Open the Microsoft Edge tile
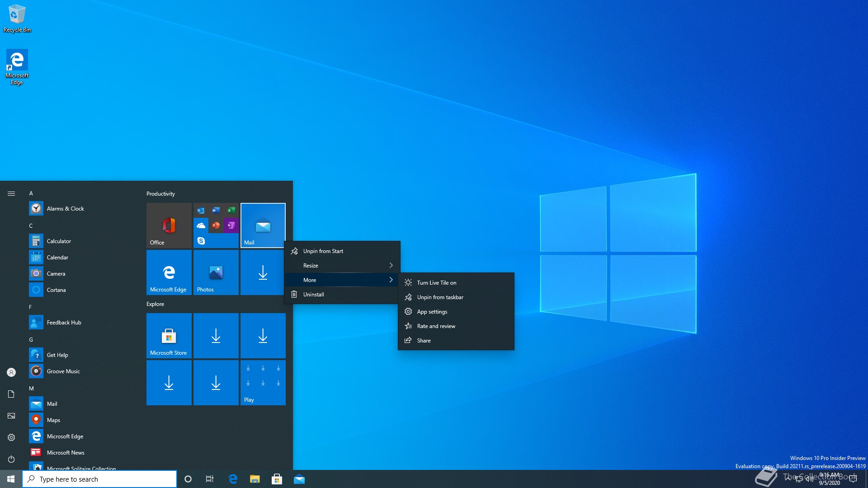This screenshot has width=868, height=488. click(169, 272)
